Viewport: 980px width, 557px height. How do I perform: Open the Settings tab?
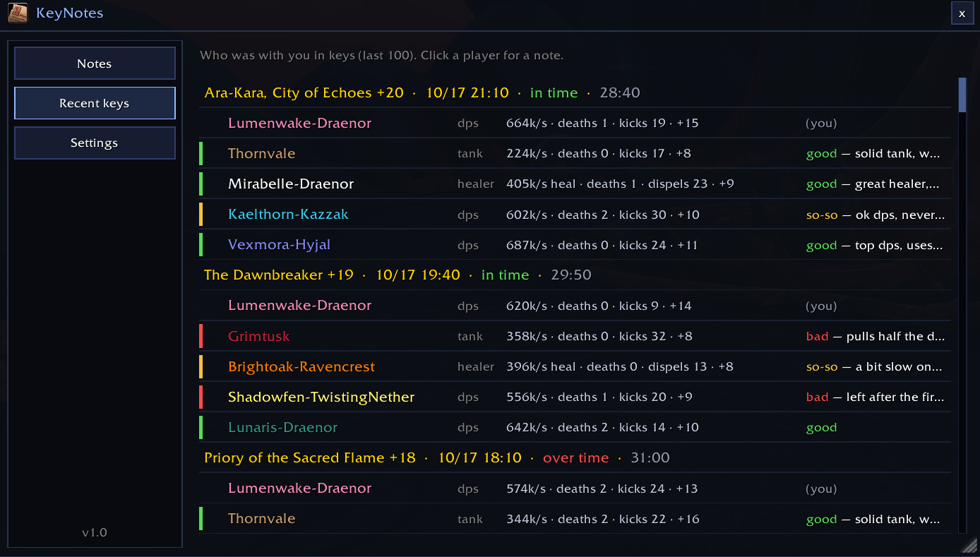(x=95, y=143)
